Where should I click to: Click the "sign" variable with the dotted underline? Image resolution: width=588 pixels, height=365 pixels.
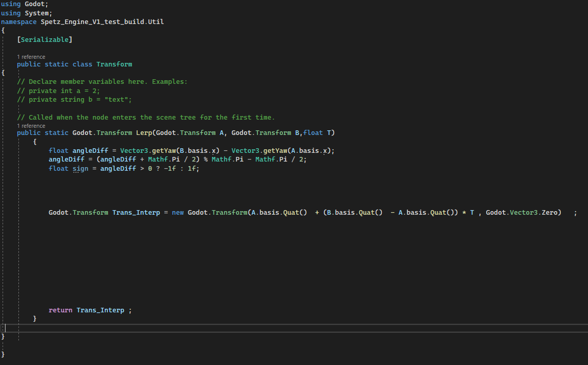(x=80, y=169)
